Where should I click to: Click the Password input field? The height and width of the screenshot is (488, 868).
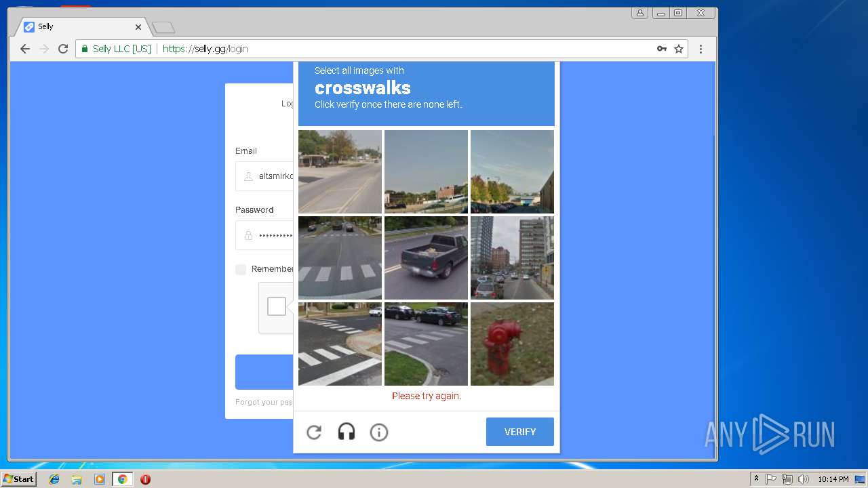pyautogui.click(x=264, y=235)
